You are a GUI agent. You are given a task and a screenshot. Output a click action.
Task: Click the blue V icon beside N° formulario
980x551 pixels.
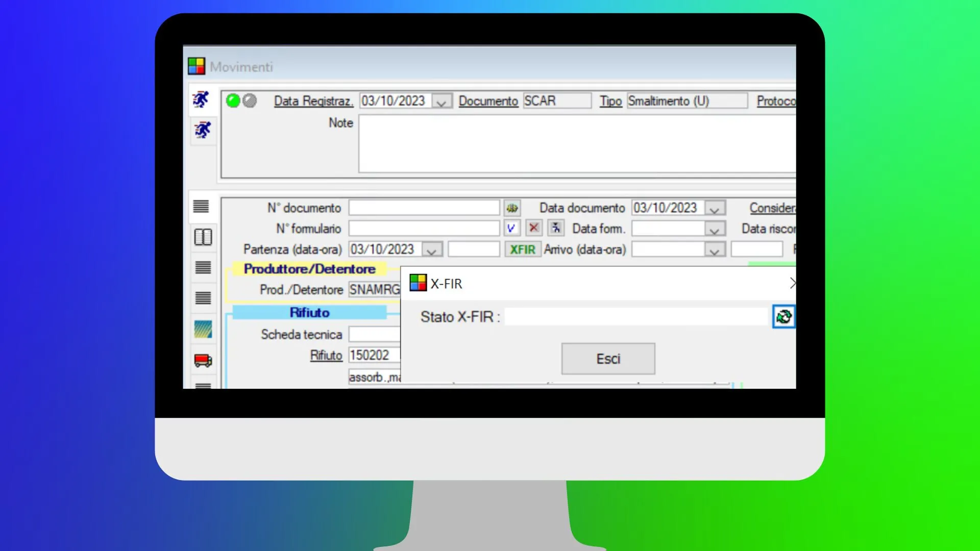pyautogui.click(x=511, y=228)
